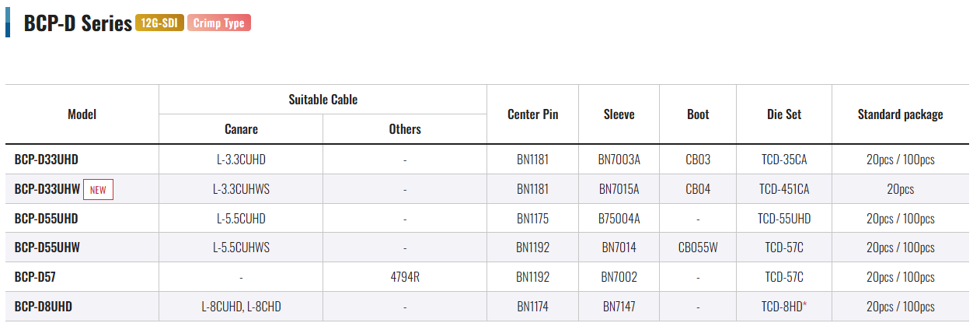This screenshot has width=980, height=330.
Task: Click the 12G-SDI badge
Action: pos(159,23)
